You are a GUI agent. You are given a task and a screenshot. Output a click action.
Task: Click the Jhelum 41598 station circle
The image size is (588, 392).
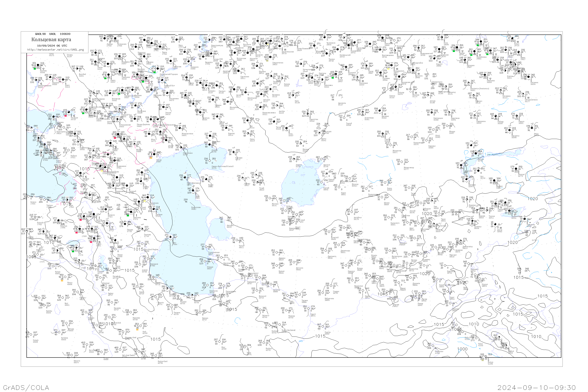[486, 357]
